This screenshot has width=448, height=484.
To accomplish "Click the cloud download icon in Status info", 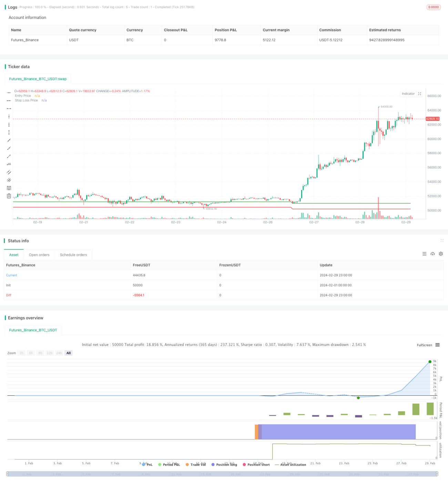I will click(x=432, y=254).
